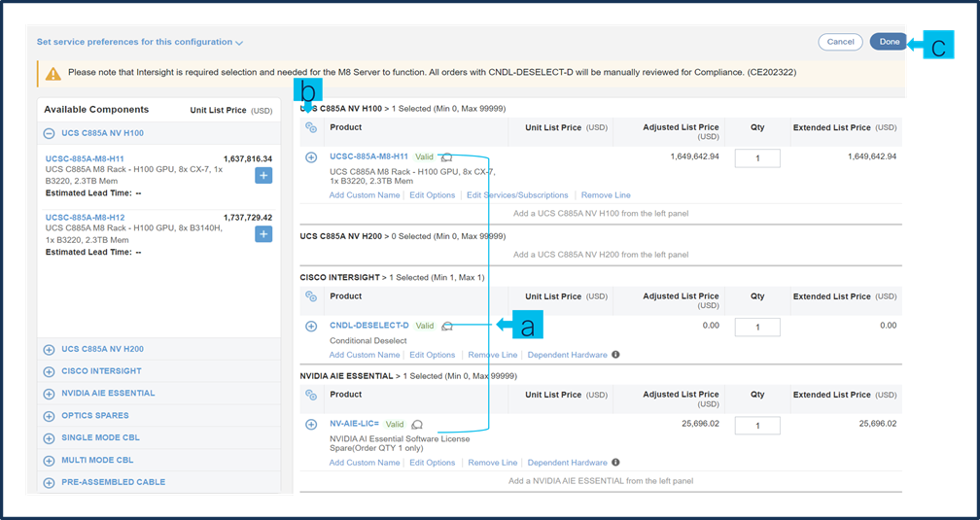980x520 pixels.
Task: Click Dependent Hardware for CNDL-DESELECT-D
Action: click(x=568, y=355)
